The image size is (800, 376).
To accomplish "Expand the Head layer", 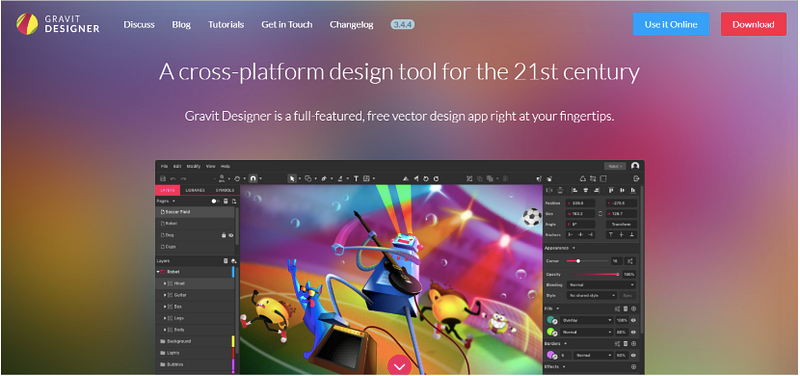I will (165, 283).
